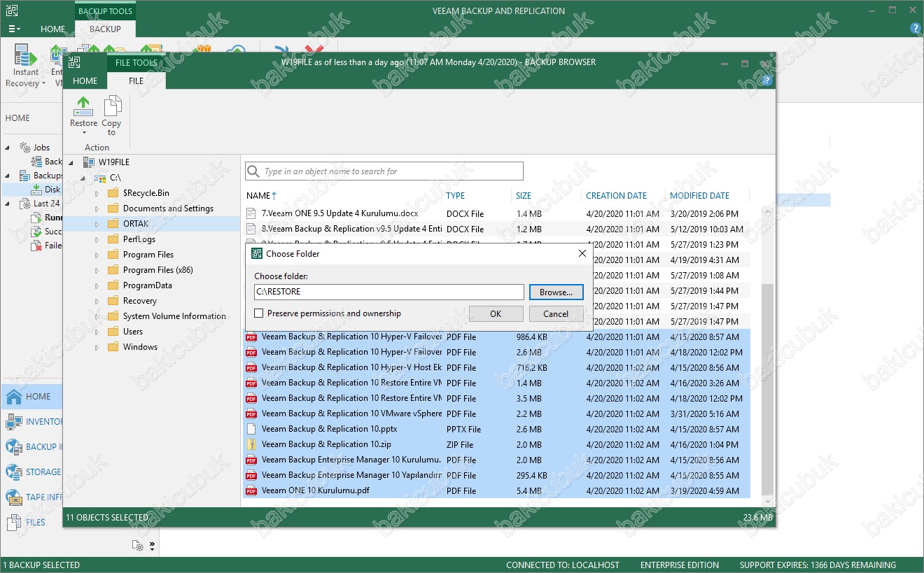The image size is (924, 573).
Task: Select the ProgramData folder
Action: pos(147,285)
